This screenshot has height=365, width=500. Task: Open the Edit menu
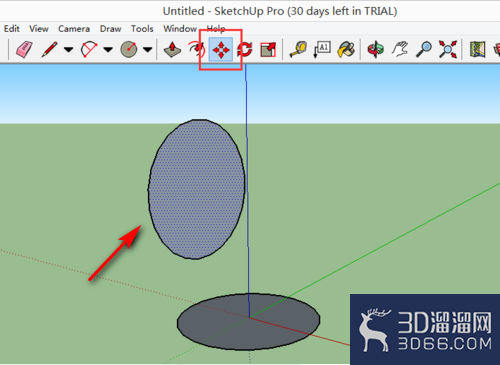click(x=12, y=29)
